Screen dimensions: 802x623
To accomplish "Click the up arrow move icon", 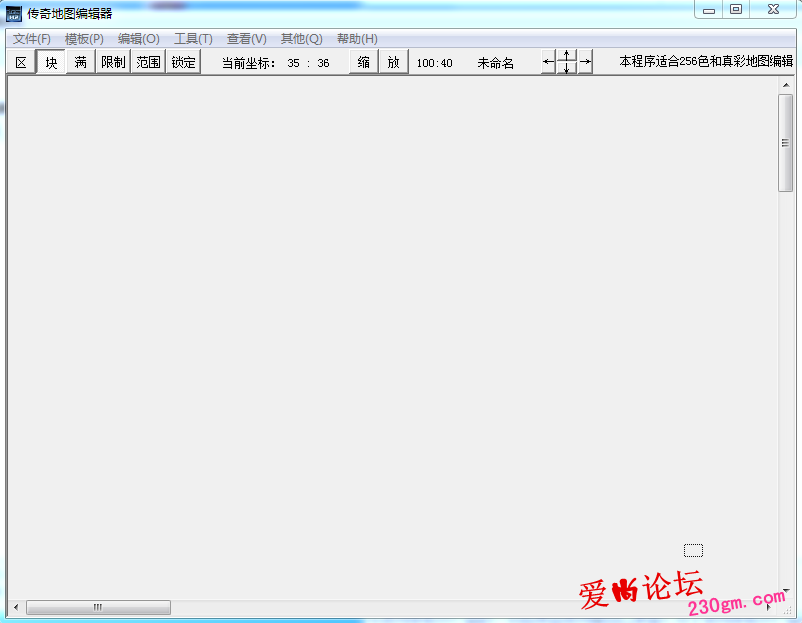I will [x=567, y=56].
